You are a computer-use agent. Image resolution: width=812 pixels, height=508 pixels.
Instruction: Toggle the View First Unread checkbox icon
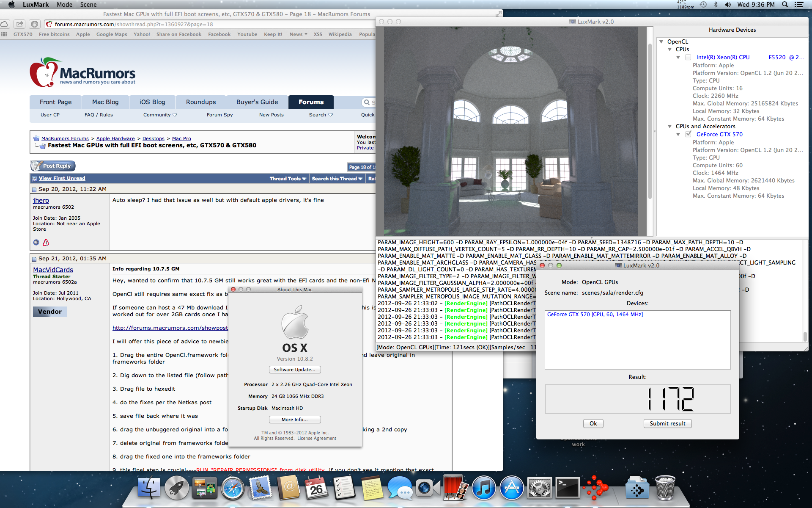pos(35,179)
